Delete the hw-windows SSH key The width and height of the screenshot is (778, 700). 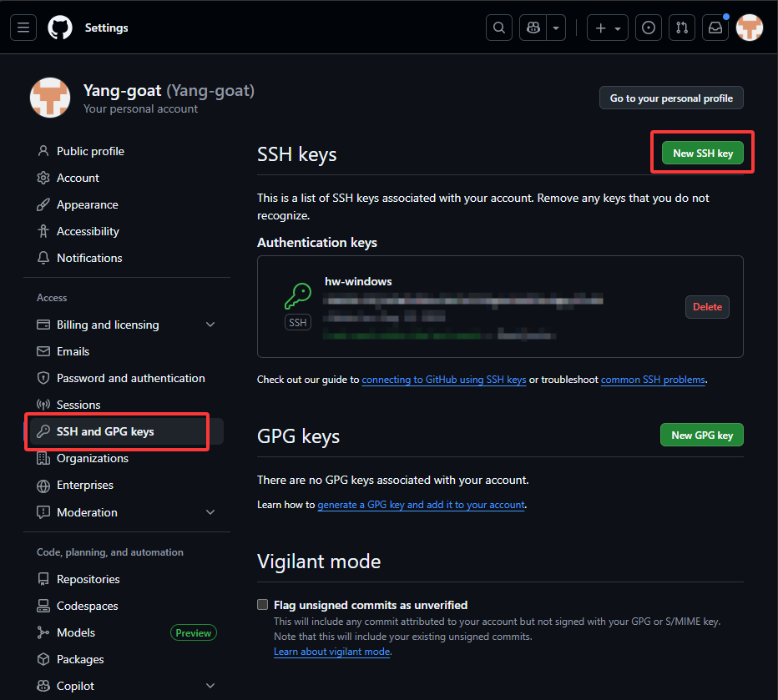click(x=707, y=306)
